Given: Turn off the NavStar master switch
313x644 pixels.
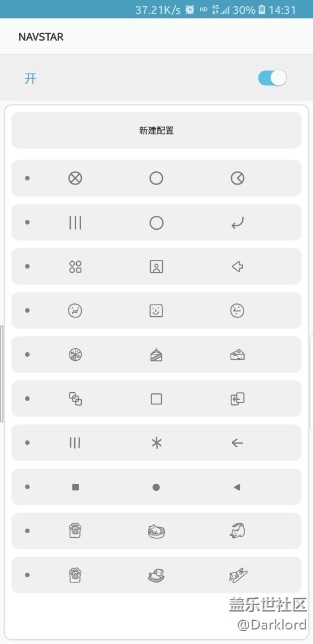Looking at the screenshot, I should [272, 78].
